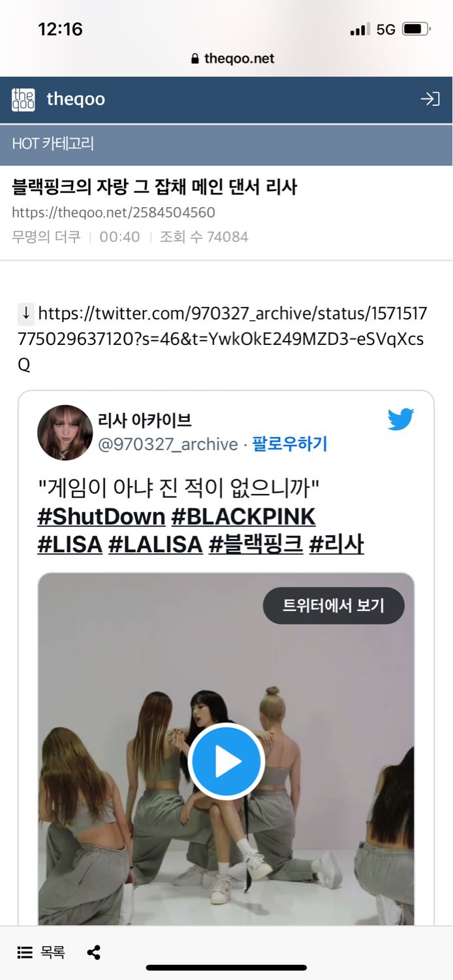Tap the theqoo logo icon
This screenshot has height=980, width=453.
(23, 99)
